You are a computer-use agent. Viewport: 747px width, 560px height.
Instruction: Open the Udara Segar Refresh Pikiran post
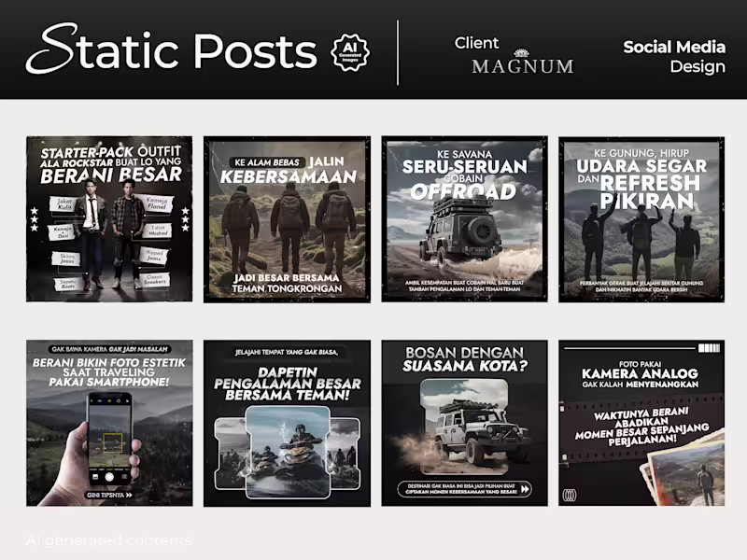coord(641,219)
